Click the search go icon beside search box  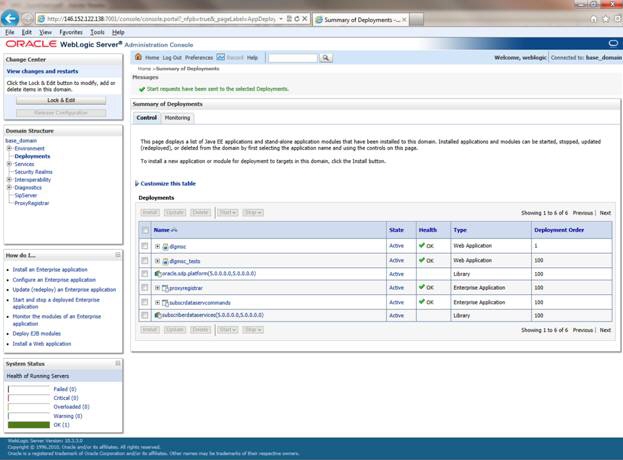click(x=326, y=58)
